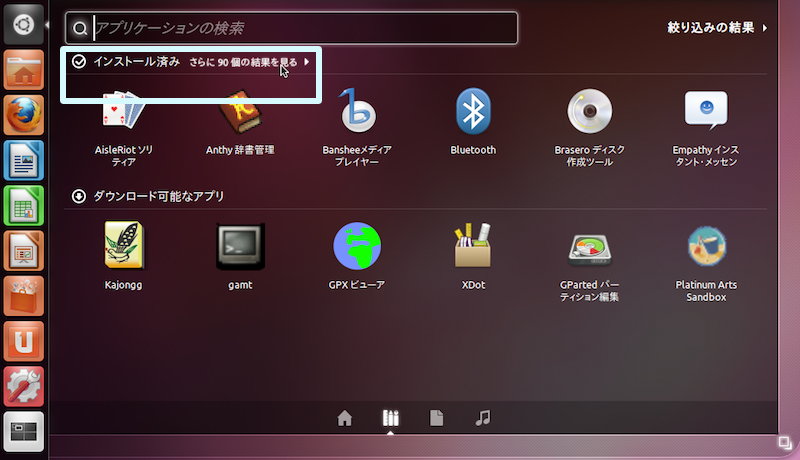Open Ubuntu Software Center from launcher
Screen dimensions: 800x460
tap(23, 296)
